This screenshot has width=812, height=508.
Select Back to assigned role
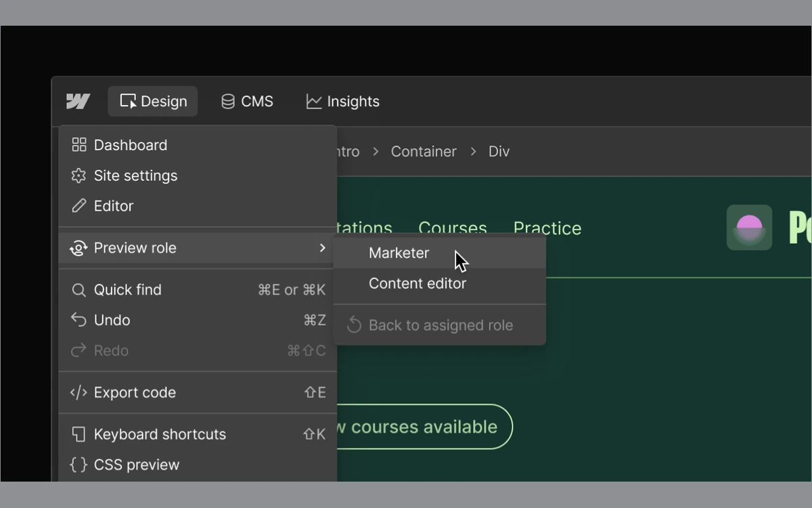[x=440, y=325]
